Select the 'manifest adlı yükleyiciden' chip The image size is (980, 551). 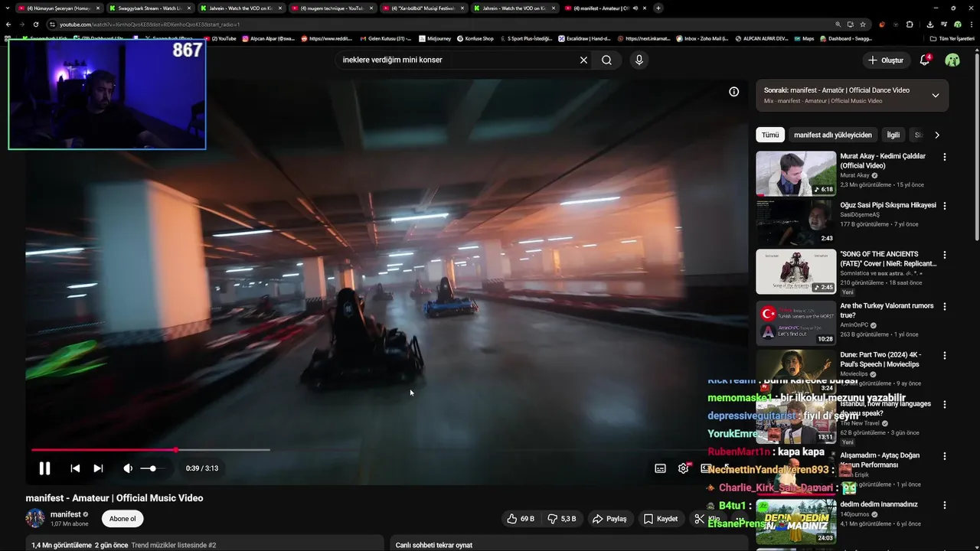coord(833,135)
